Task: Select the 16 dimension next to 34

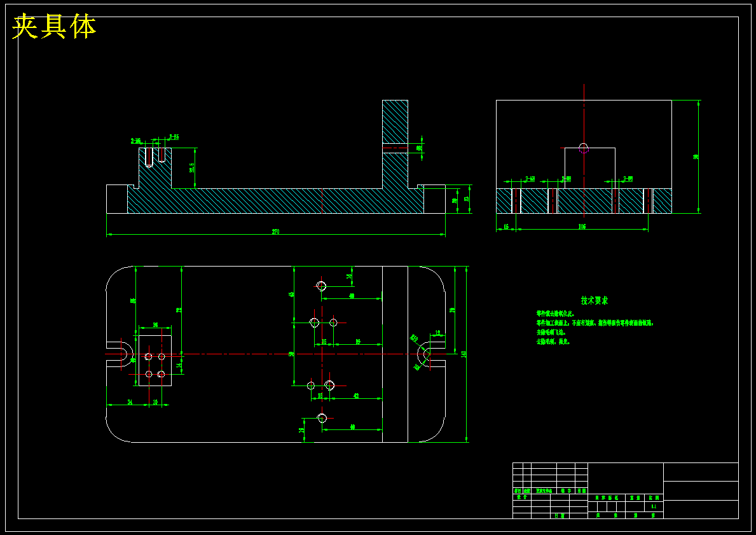Action: 155,402
